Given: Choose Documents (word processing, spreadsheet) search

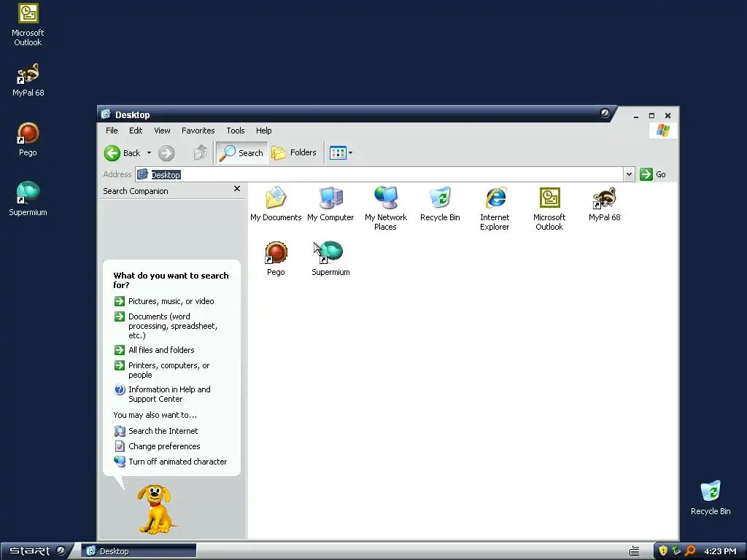Looking at the screenshot, I should [x=166, y=326].
